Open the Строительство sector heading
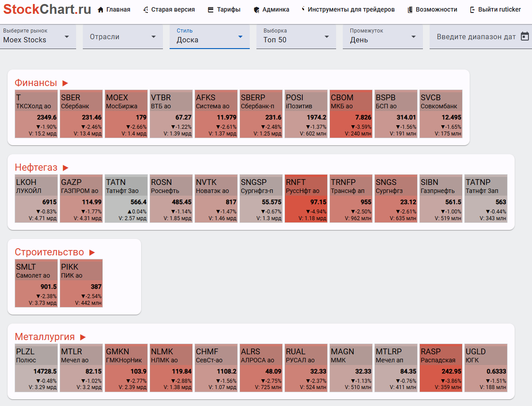 coord(49,252)
